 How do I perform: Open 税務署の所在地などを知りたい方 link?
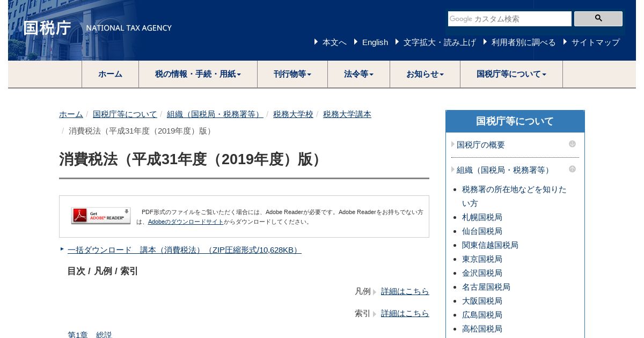(x=514, y=196)
